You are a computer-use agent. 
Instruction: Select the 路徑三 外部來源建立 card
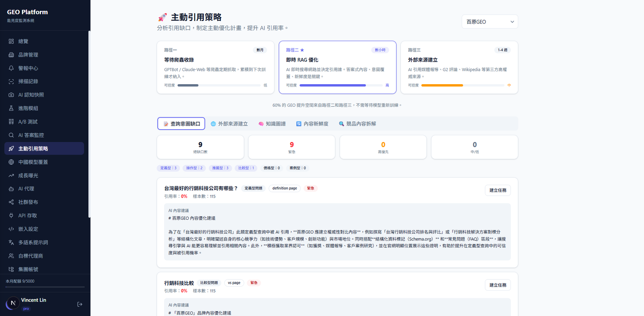(459, 67)
